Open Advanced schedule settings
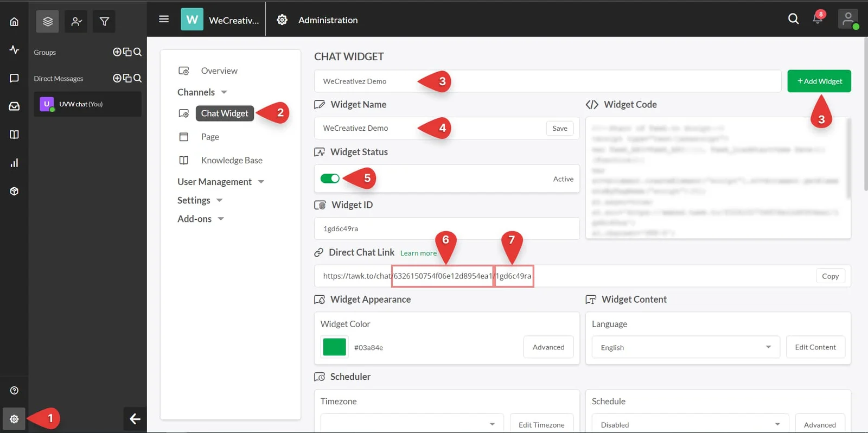Screen dimensions: 868x433 tap(820, 424)
